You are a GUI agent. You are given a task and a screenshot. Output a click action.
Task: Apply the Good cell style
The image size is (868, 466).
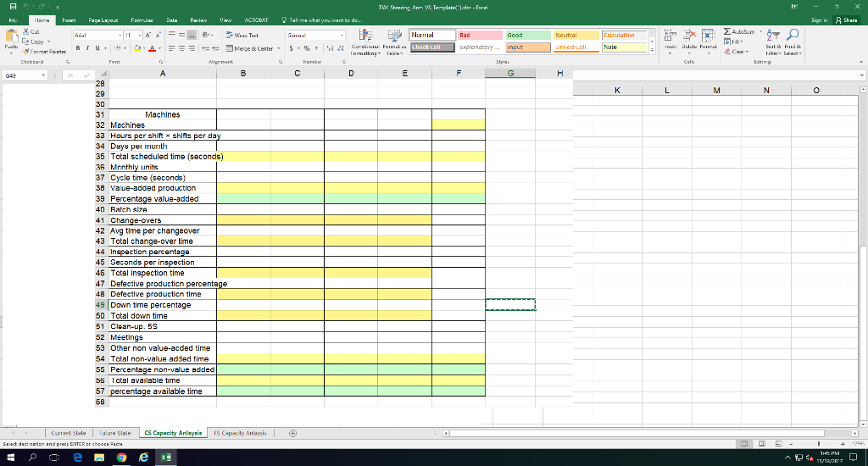pos(528,35)
